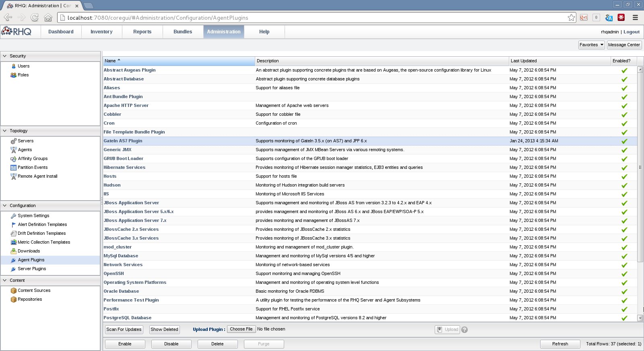Click the Disable button

pos(171,344)
